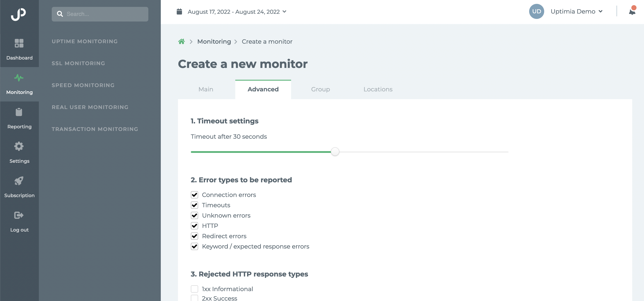Click the 'Redirect errors' label text

224,236
